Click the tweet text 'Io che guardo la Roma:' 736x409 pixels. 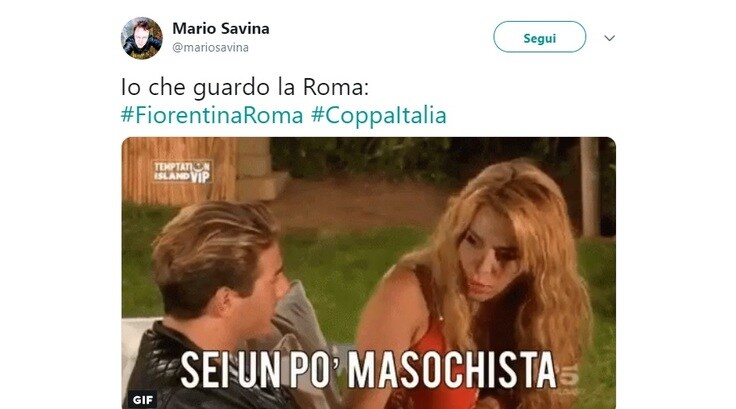245,87
